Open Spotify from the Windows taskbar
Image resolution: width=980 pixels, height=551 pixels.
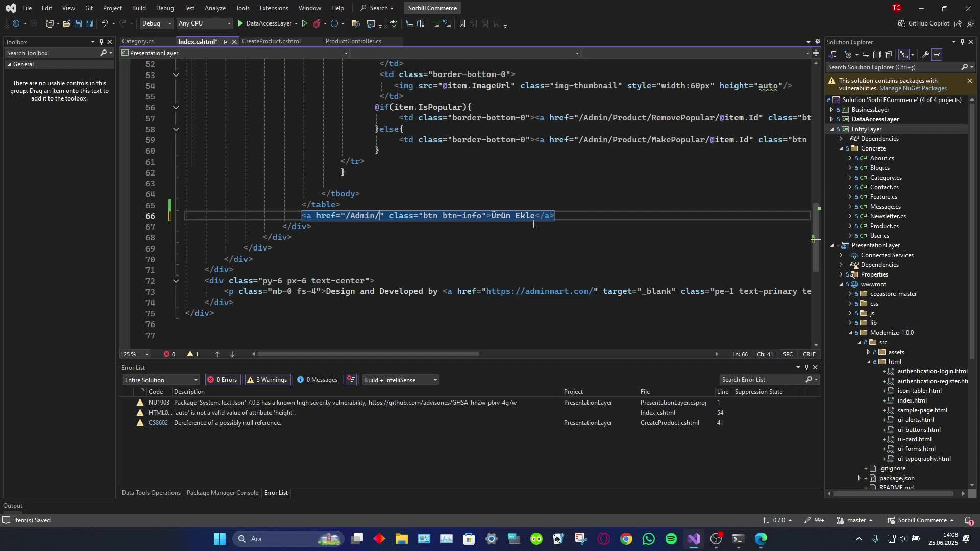tap(671, 539)
